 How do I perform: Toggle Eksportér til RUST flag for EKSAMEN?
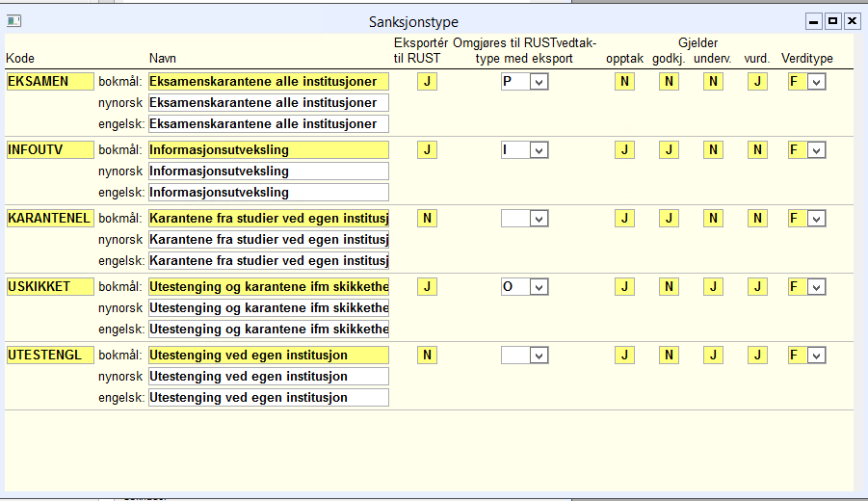(x=427, y=81)
